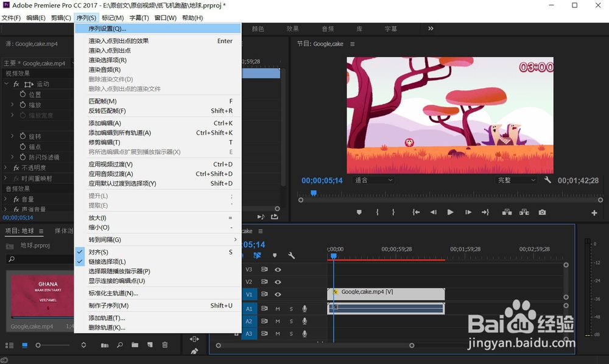This screenshot has width=609, height=364.
Task: Toggle V3 track output eye
Action: pos(278,270)
